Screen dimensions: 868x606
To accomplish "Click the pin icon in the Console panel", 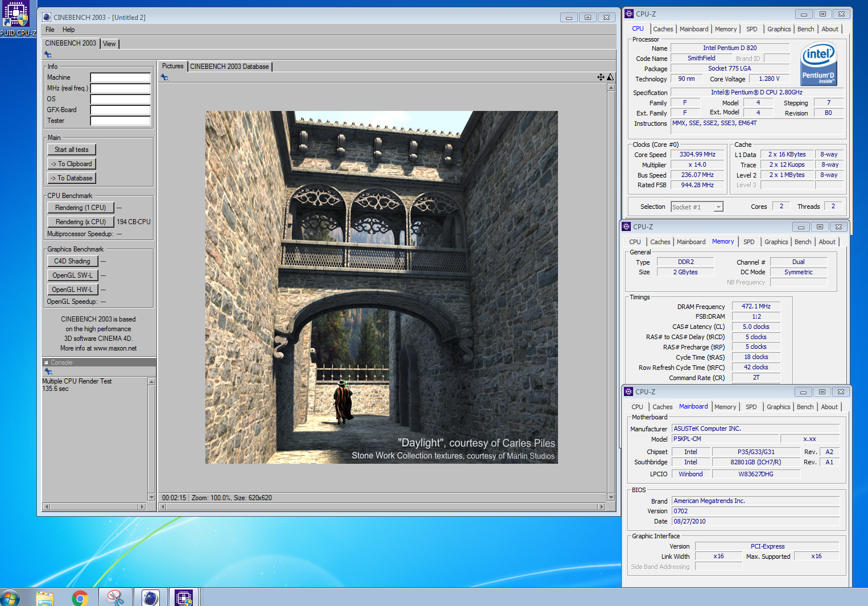I will click(x=48, y=372).
